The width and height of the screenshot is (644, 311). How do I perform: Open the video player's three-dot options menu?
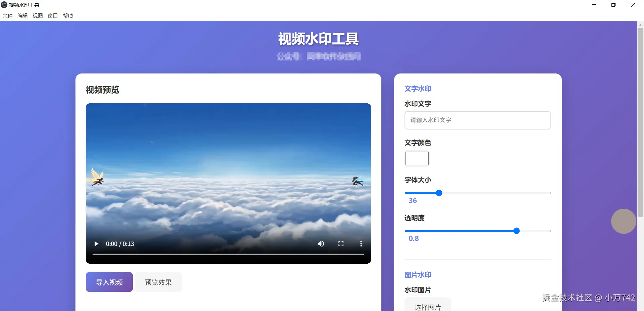[x=361, y=244]
